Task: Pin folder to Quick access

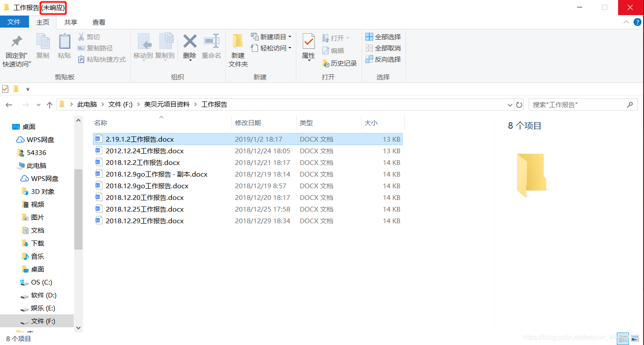Action: coord(16,51)
